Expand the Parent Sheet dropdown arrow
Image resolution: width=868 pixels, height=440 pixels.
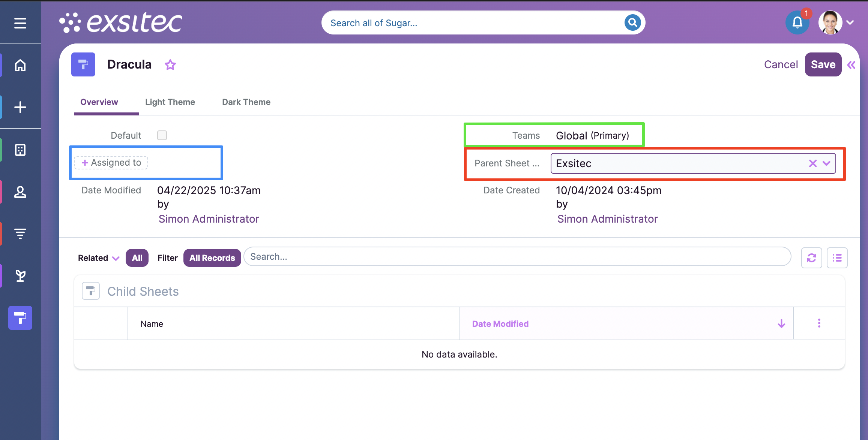826,163
